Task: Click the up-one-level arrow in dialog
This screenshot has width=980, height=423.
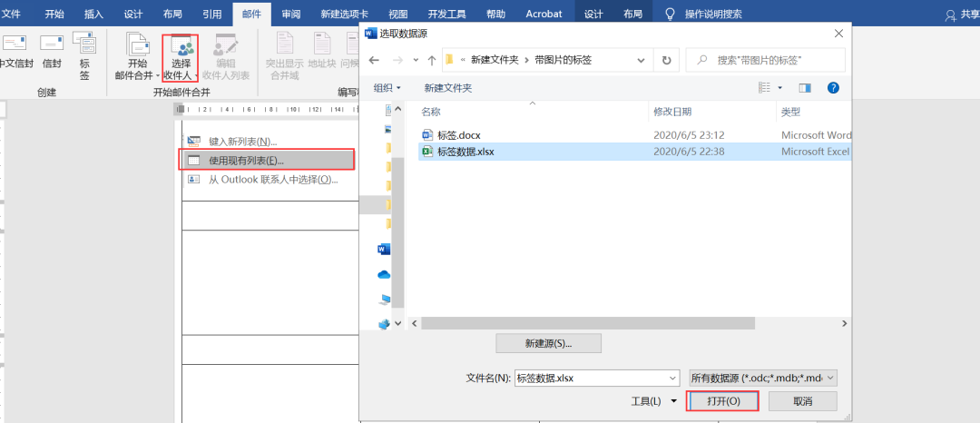Action: click(x=431, y=60)
